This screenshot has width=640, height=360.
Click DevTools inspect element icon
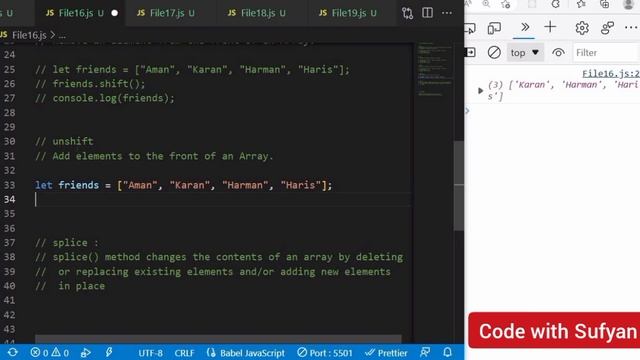click(x=470, y=28)
